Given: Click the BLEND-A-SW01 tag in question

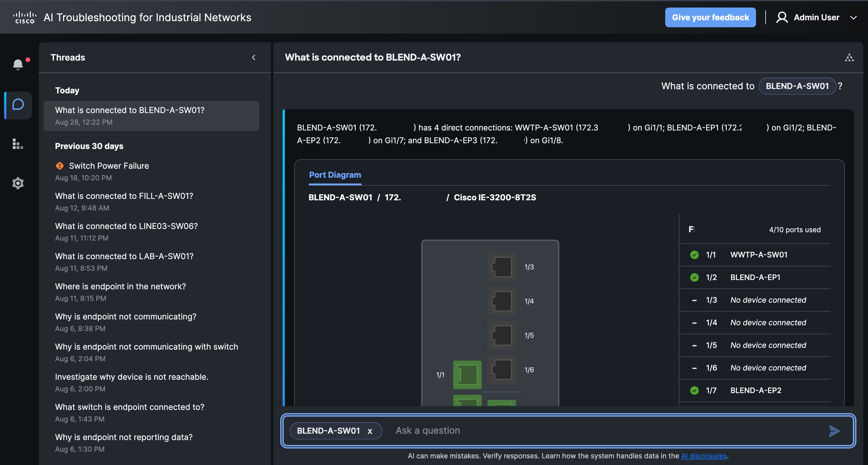Looking at the screenshot, I should (797, 86).
